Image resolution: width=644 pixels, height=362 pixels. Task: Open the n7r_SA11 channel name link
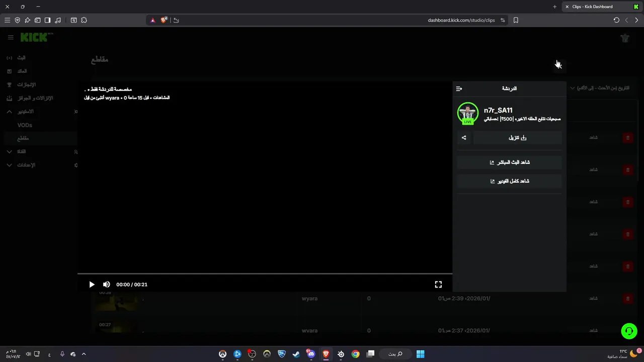click(x=498, y=110)
